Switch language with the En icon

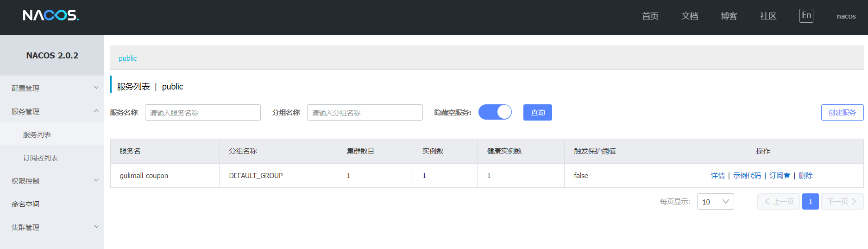click(x=806, y=15)
